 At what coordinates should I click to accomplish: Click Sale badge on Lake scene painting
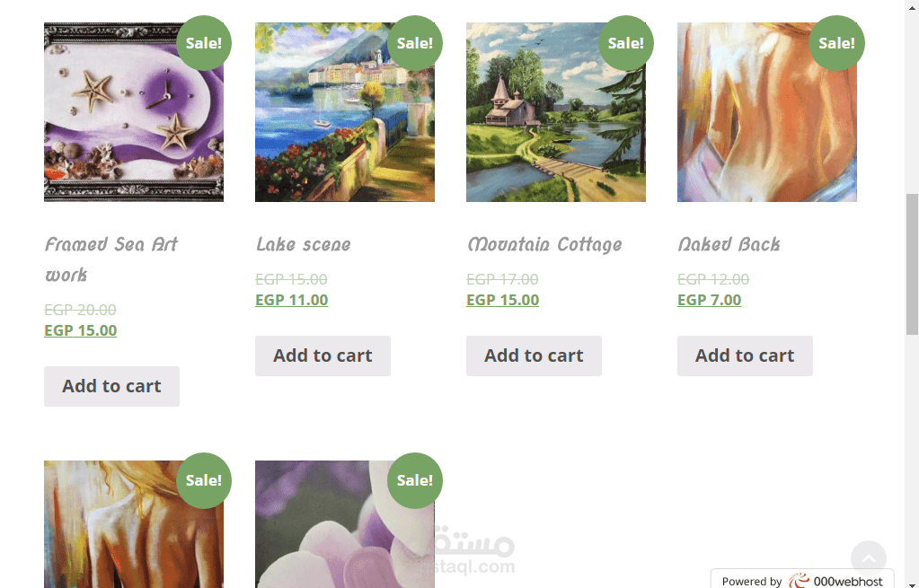tap(414, 43)
